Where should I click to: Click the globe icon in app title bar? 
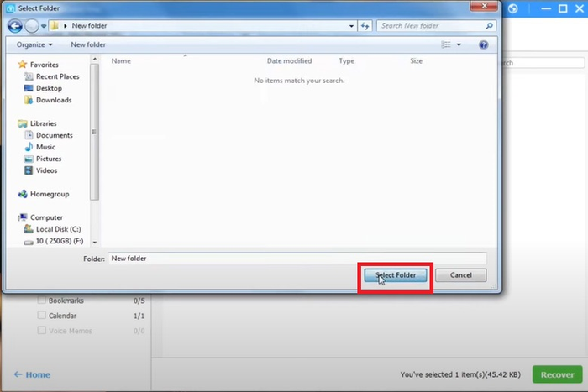513,8
